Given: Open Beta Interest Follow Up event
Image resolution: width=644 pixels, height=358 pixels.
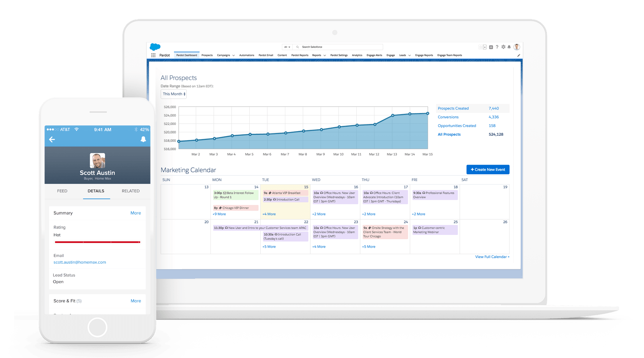Looking at the screenshot, I should [x=236, y=195].
